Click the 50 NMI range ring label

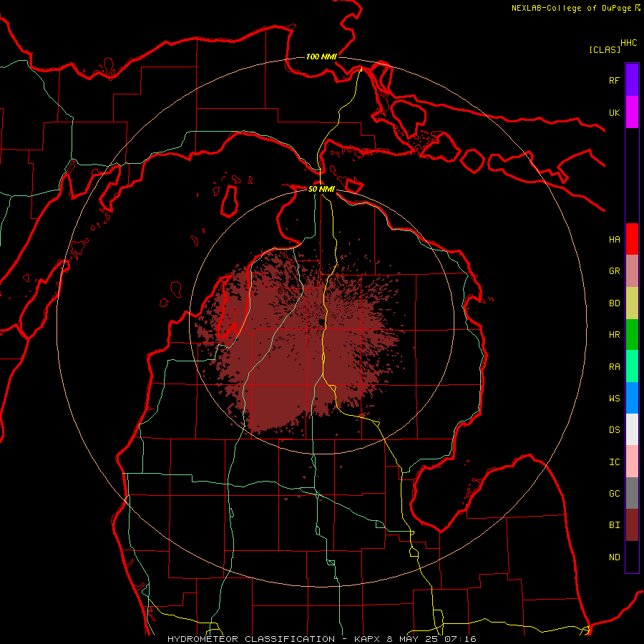(x=321, y=189)
